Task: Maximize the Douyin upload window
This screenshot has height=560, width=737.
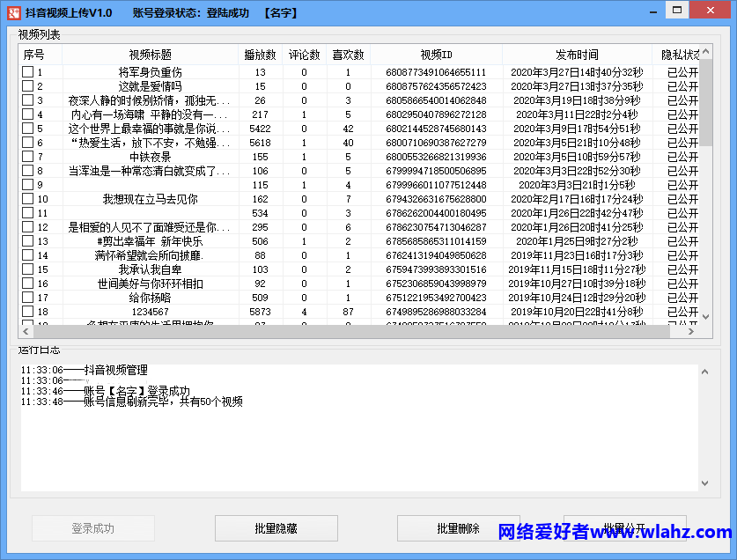Action: [677, 10]
